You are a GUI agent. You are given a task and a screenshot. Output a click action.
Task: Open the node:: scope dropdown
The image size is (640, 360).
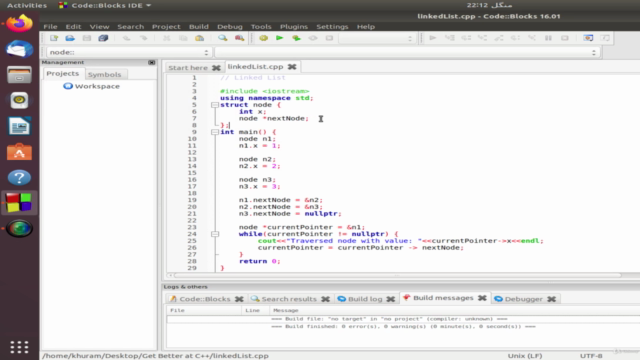point(128,52)
